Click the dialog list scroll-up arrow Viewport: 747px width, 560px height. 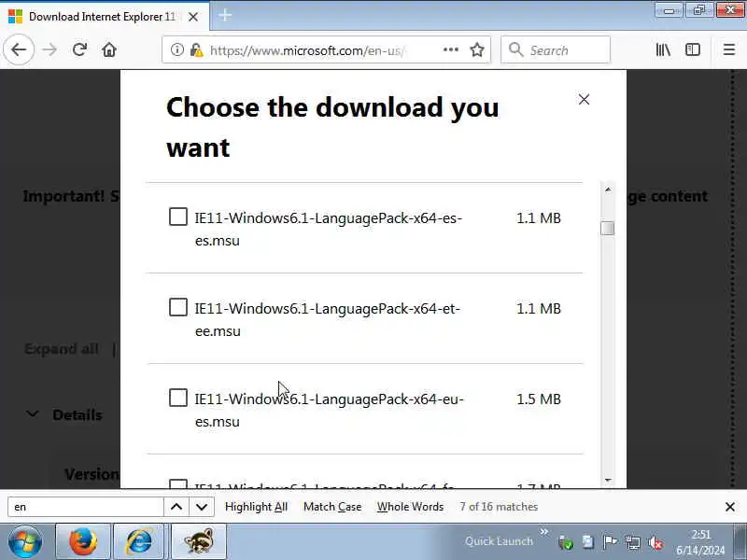pos(608,189)
